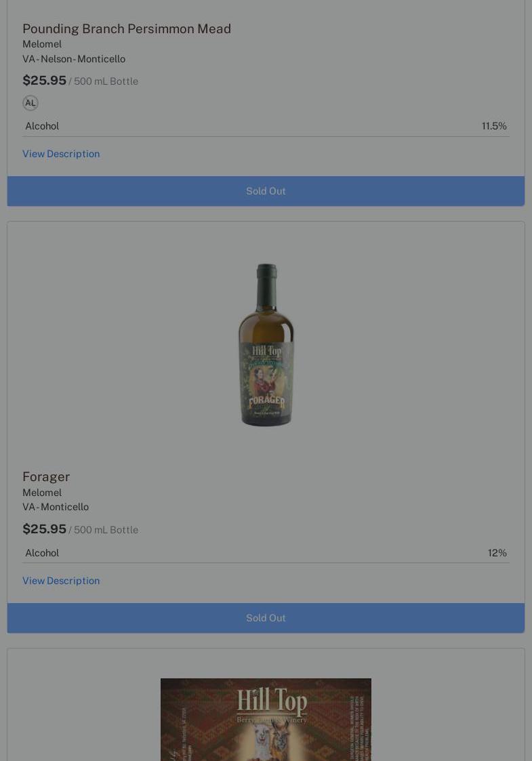Click Alcohol row label for Persimmon Mead
Viewport: 532px width, 761px height.
pos(42,126)
